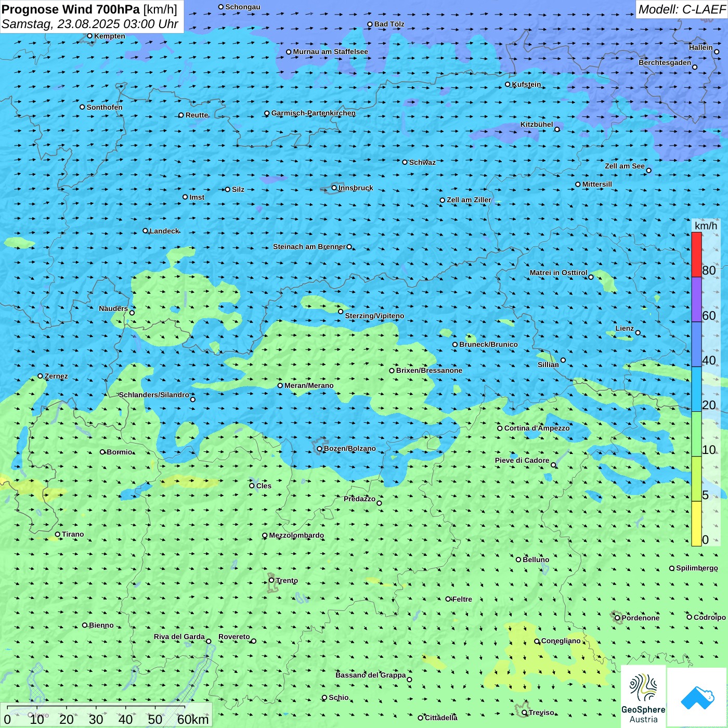Image resolution: width=728 pixels, height=728 pixels.
Task: Click the Bozen/Bolzano city marker
Action: 319,449
